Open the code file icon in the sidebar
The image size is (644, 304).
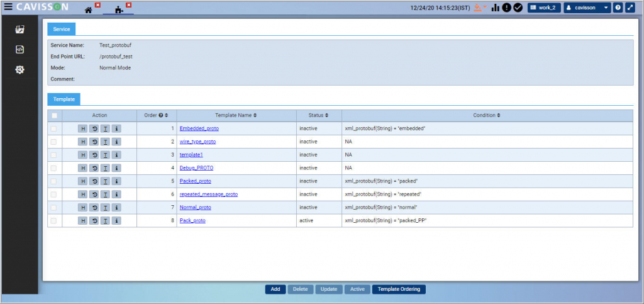(19, 50)
